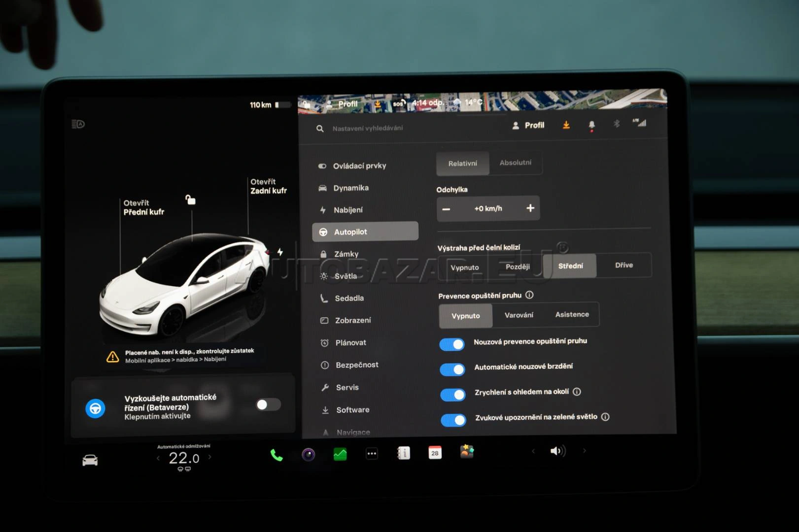This screenshot has height=532, width=799.
Task: Lower volume with the left chevron
Action: pos(533,451)
